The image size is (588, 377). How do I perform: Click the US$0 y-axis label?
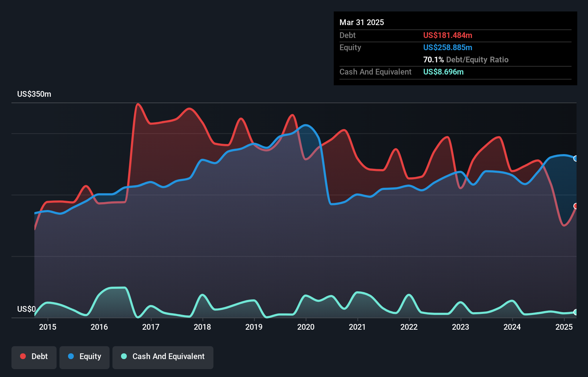click(x=26, y=309)
